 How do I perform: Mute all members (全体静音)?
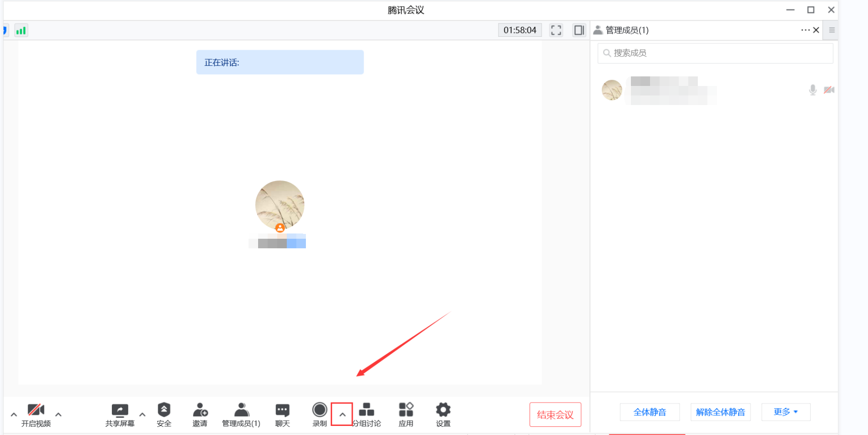[650, 412]
